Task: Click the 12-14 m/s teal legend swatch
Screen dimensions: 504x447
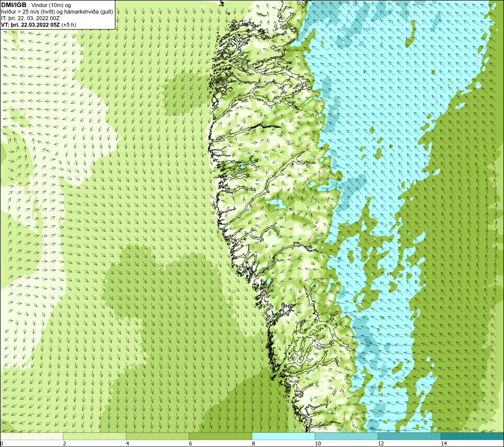Action: point(409,436)
